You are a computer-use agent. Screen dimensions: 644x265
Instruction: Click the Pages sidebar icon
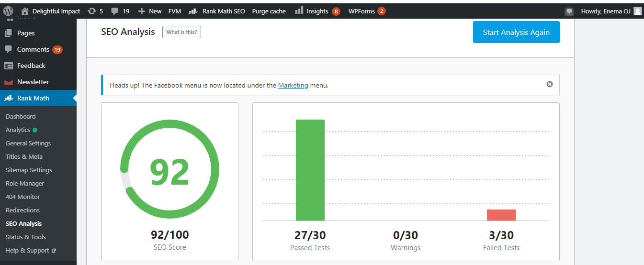coord(8,33)
